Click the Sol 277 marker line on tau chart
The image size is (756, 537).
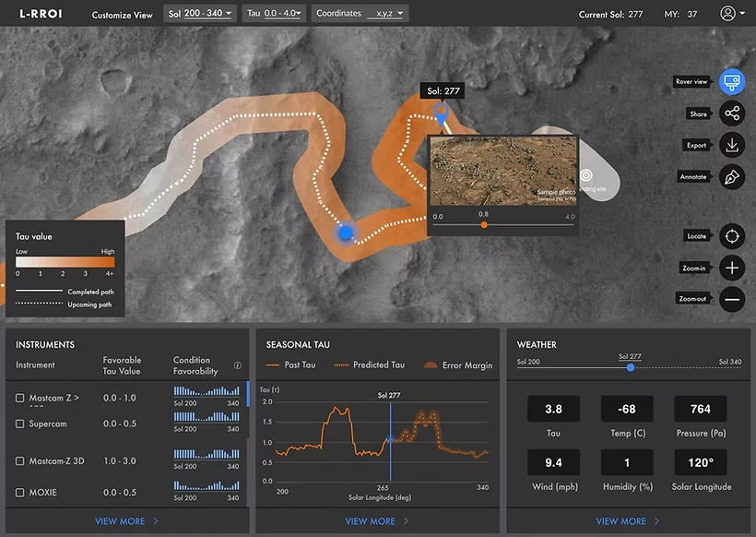(x=390, y=443)
